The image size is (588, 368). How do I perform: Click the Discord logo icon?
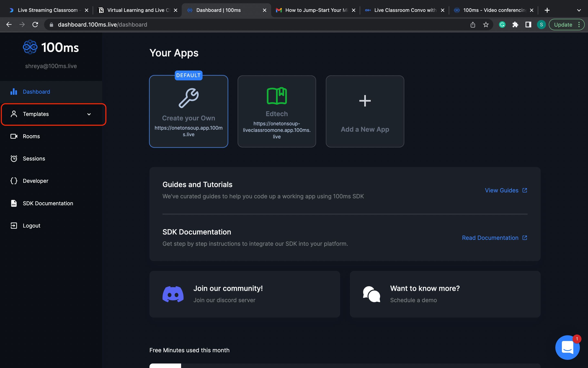click(173, 294)
